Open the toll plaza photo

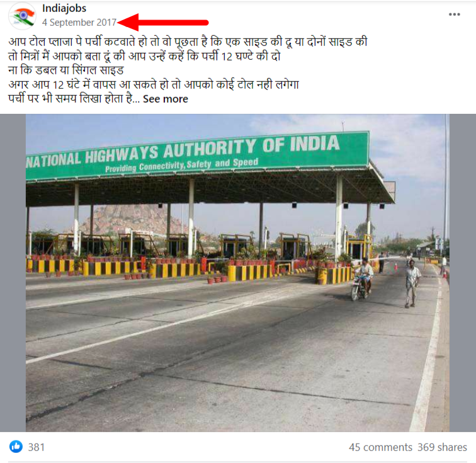pyautogui.click(x=237, y=273)
